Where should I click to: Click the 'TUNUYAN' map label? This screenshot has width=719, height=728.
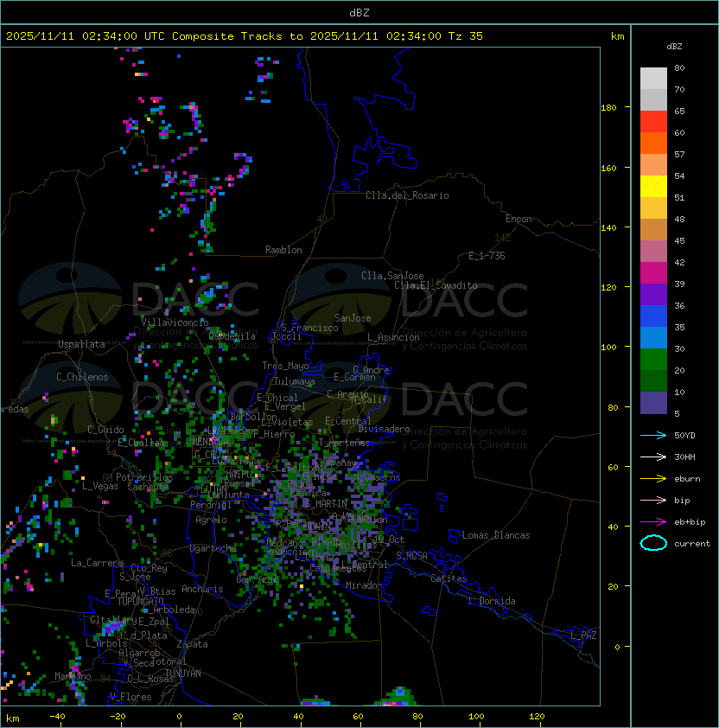click(x=182, y=674)
